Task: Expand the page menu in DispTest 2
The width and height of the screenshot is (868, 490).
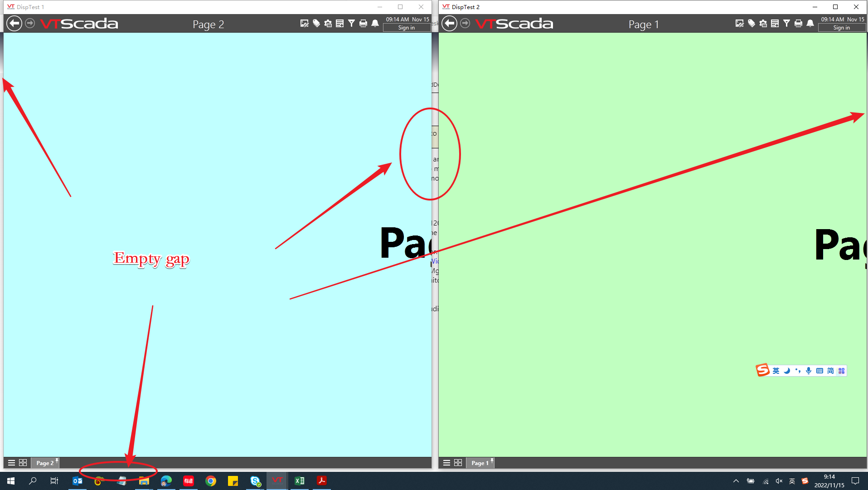Action: pos(446,463)
